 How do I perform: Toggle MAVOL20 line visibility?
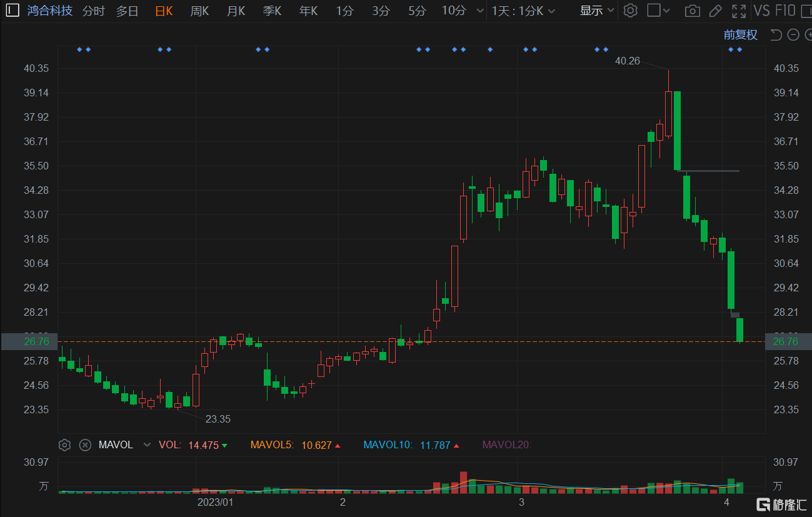506,445
